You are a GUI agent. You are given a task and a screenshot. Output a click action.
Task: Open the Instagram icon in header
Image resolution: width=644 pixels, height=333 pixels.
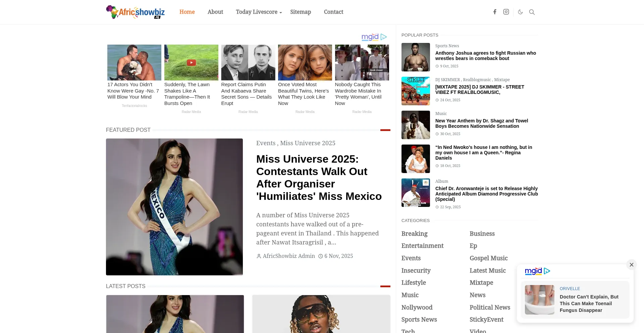point(506,12)
